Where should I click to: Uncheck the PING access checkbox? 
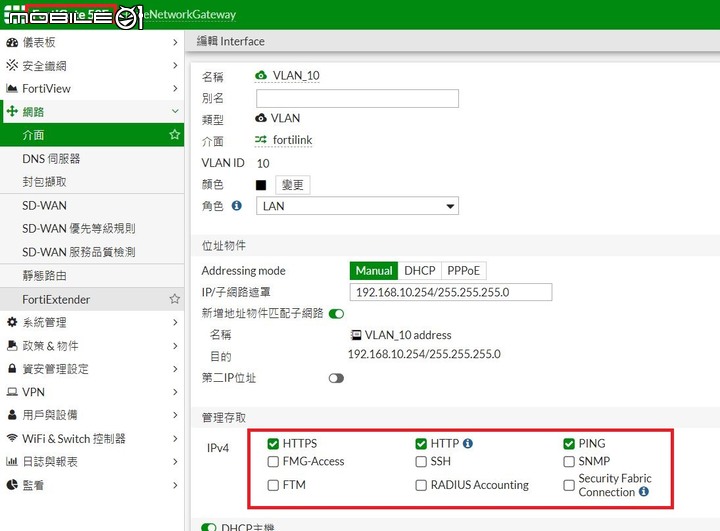(569, 444)
